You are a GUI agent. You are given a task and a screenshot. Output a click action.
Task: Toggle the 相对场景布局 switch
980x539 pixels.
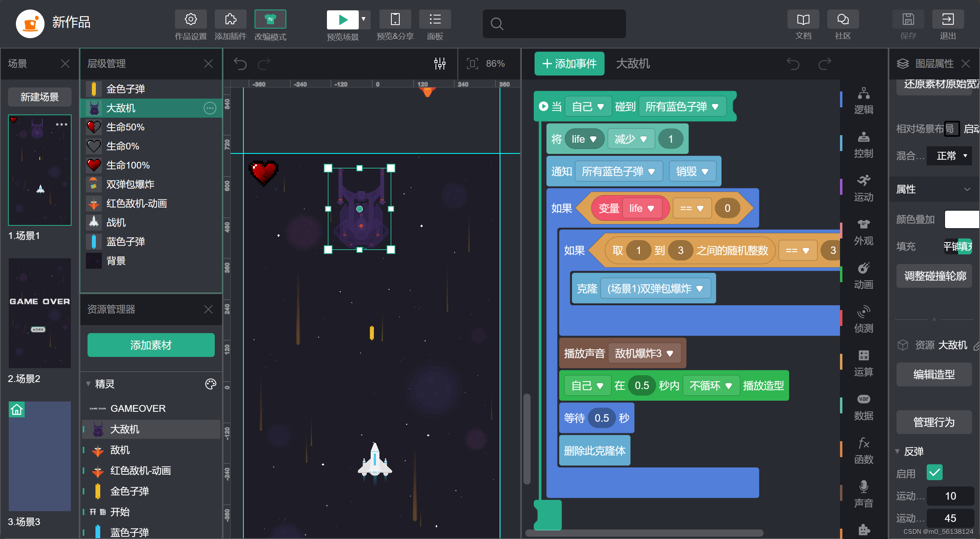click(952, 129)
